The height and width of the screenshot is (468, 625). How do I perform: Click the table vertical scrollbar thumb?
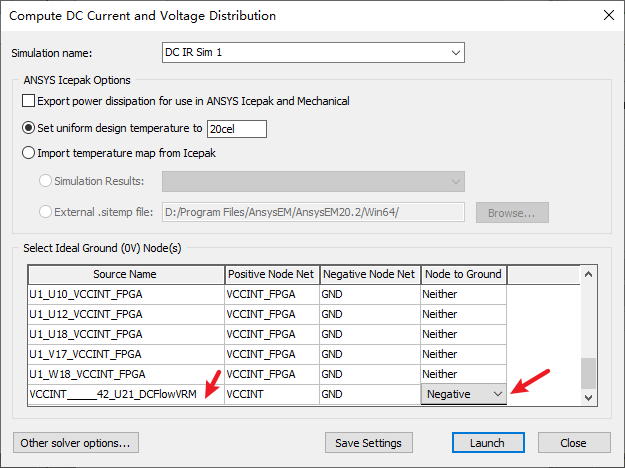(588, 373)
